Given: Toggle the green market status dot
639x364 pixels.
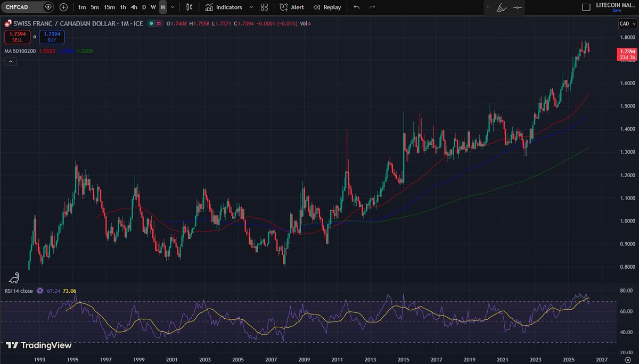Looking at the screenshot, I should point(152,23).
